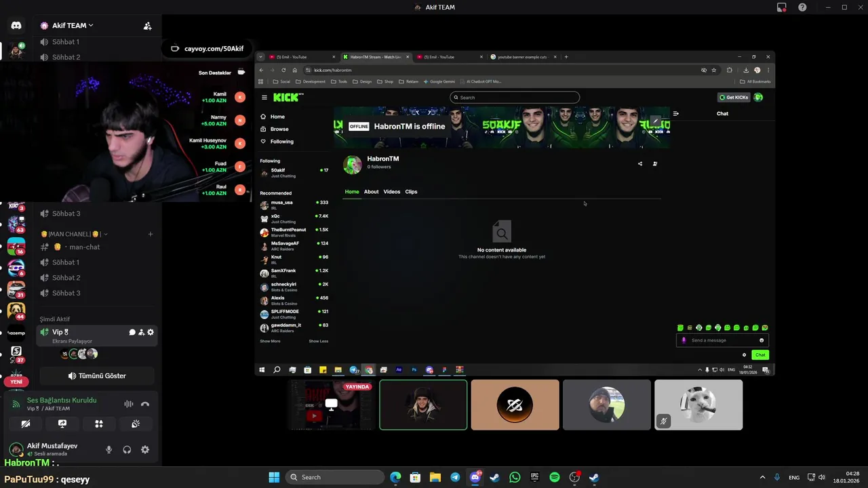Image resolution: width=868 pixels, height=488 pixels.
Task: Expand the Akif TEAM server menu
Action: [71, 26]
